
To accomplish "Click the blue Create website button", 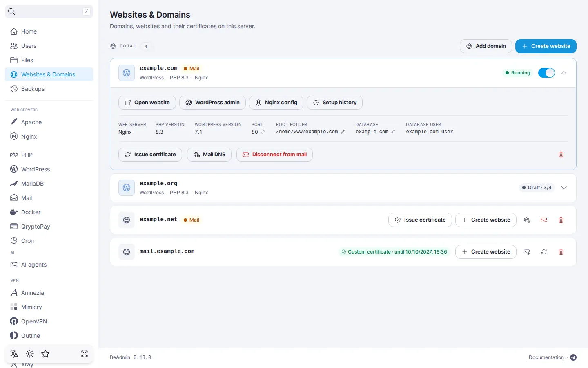I will click(546, 46).
